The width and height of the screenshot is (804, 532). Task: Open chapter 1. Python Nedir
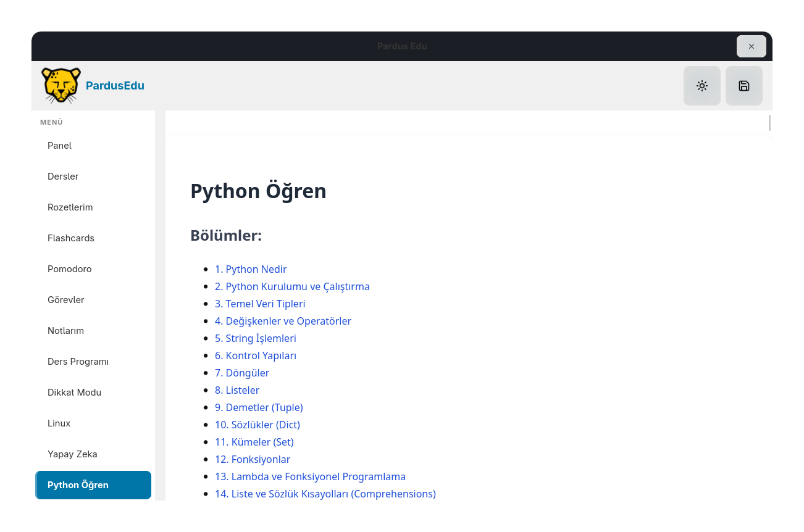(x=251, y=269)
